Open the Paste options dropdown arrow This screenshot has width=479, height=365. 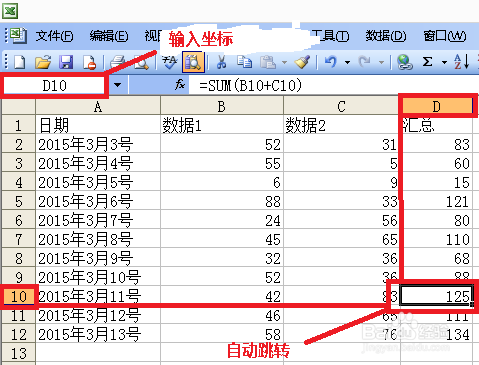(x=284, y=62)
